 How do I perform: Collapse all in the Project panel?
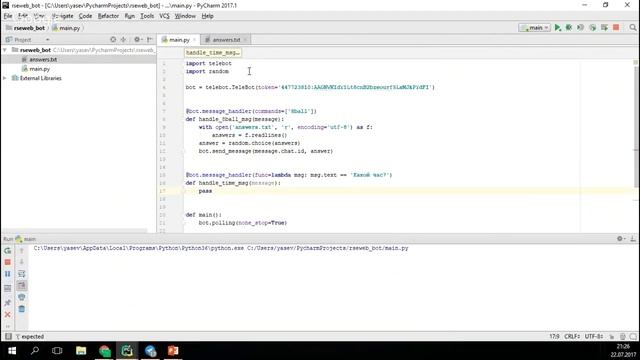tap(123, 40)
